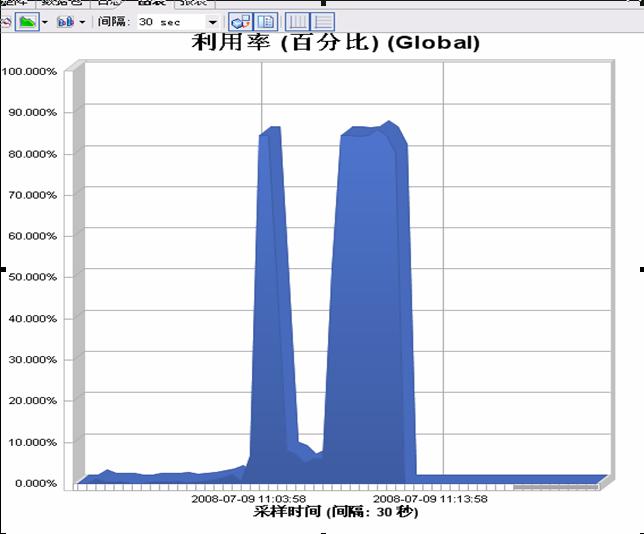This screenshot has height=534, width=644.
Task: Toggle the chart legend display icon
Action: coord(266,22)
